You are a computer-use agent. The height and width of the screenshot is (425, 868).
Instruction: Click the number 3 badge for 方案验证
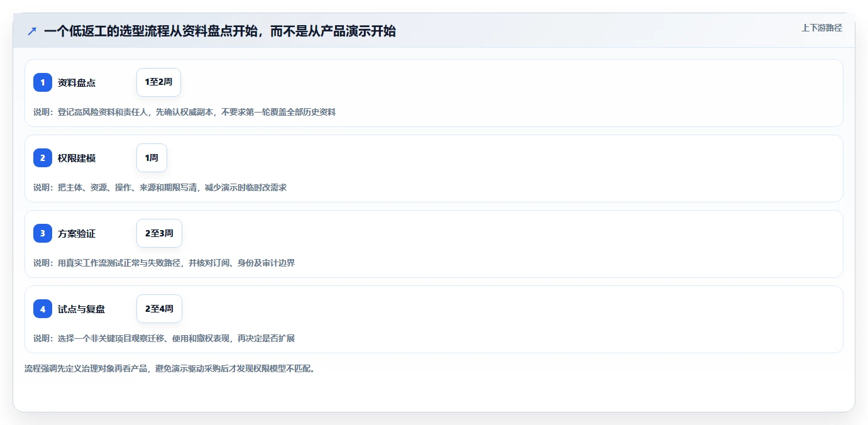click(x=43, y=233)
